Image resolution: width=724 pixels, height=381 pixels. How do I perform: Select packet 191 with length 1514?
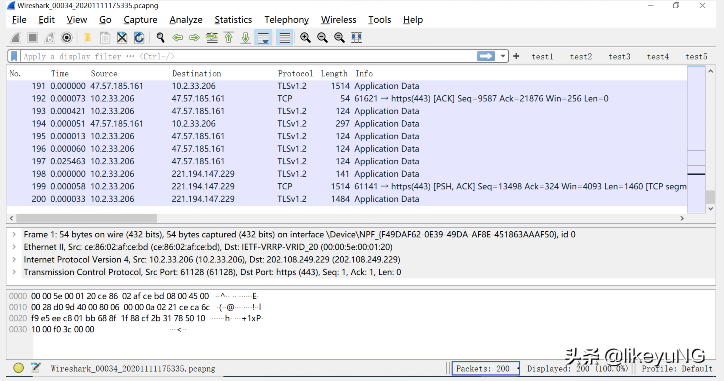point(347,86)
